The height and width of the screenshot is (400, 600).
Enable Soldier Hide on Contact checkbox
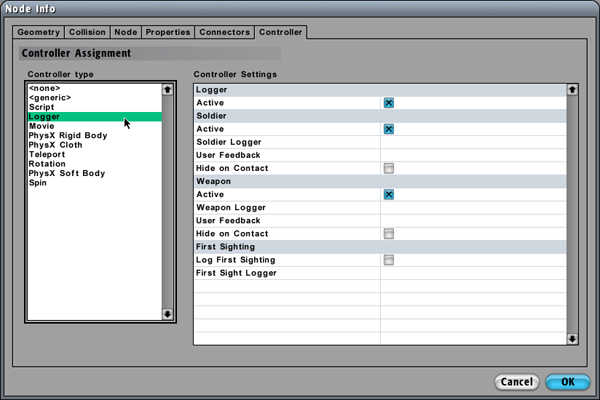(x=388, y=168)
